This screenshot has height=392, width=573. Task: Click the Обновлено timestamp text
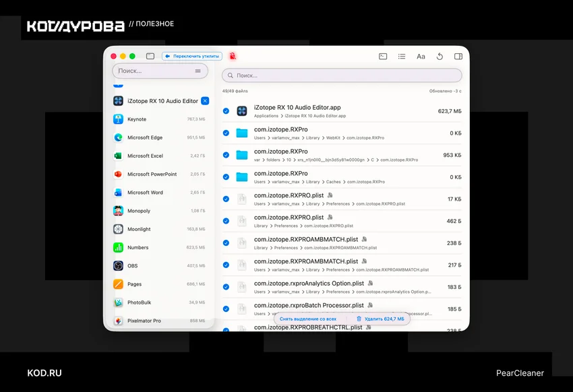tap(445, 91)
